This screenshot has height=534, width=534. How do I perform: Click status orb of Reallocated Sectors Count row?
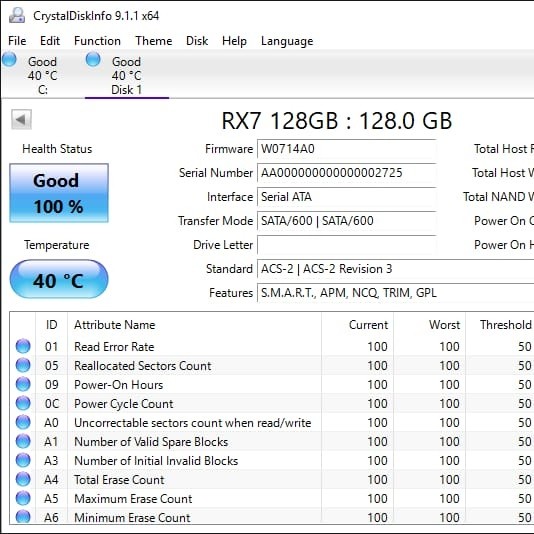pos(23,365)
